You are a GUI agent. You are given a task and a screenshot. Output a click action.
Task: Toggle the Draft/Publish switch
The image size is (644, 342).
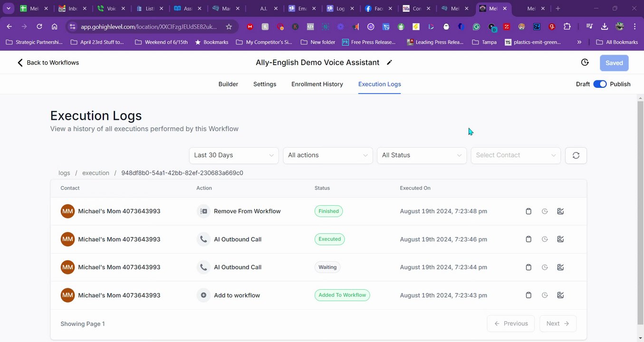tap(600, 84)
